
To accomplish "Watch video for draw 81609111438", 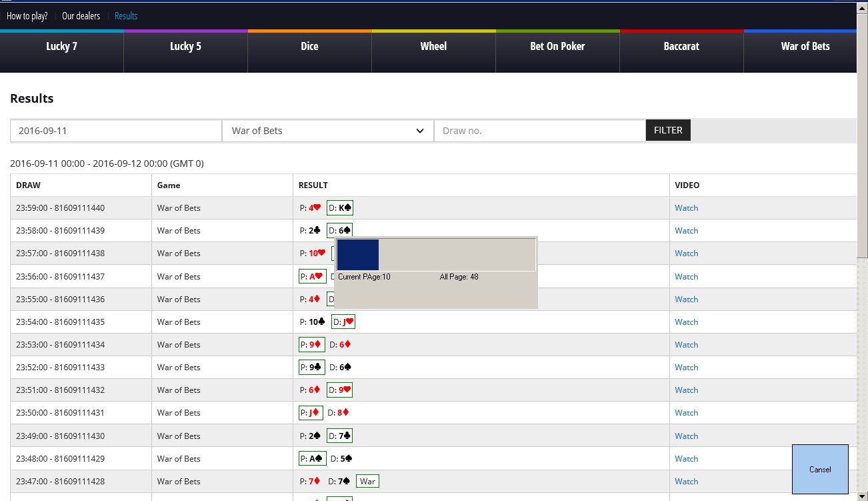I will (686, 254).
